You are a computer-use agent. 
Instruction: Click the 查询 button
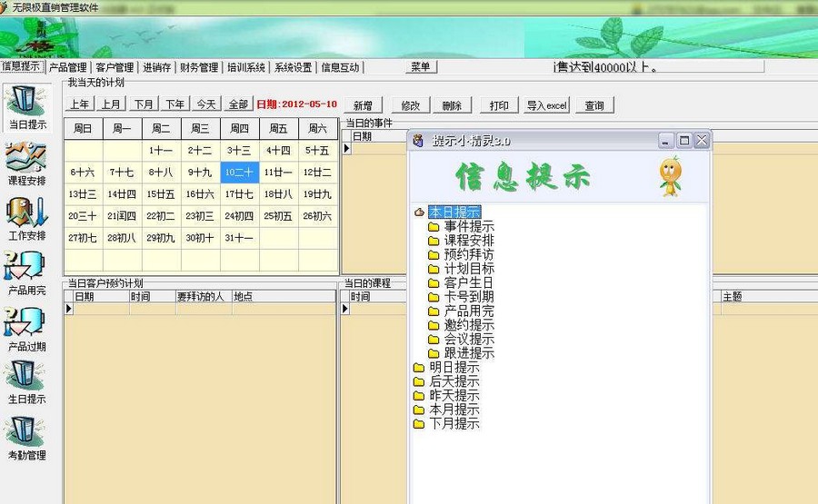coord(594,105)
